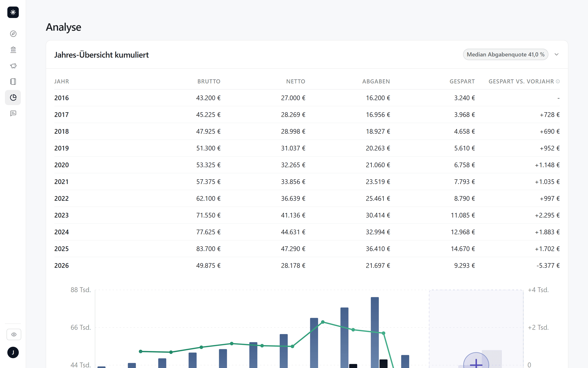This screenshot has width=588, height=368.
Task: Click the +2 Tsd. right axis label
Action: tap(538, 328)
